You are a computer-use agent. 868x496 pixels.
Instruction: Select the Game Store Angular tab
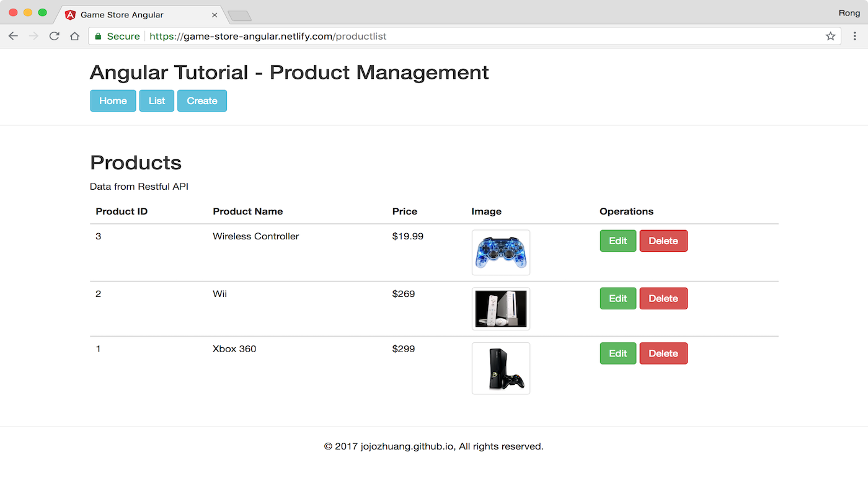coord(140,14)
